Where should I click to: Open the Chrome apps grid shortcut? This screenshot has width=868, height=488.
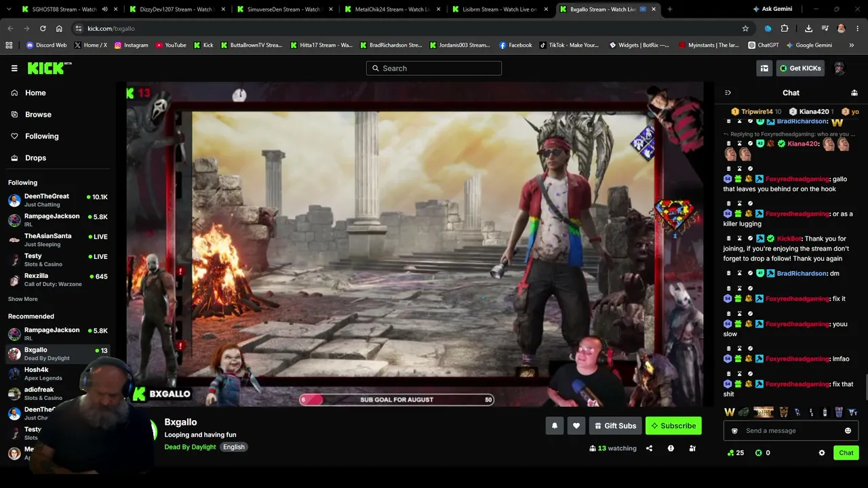pos(9,45)
